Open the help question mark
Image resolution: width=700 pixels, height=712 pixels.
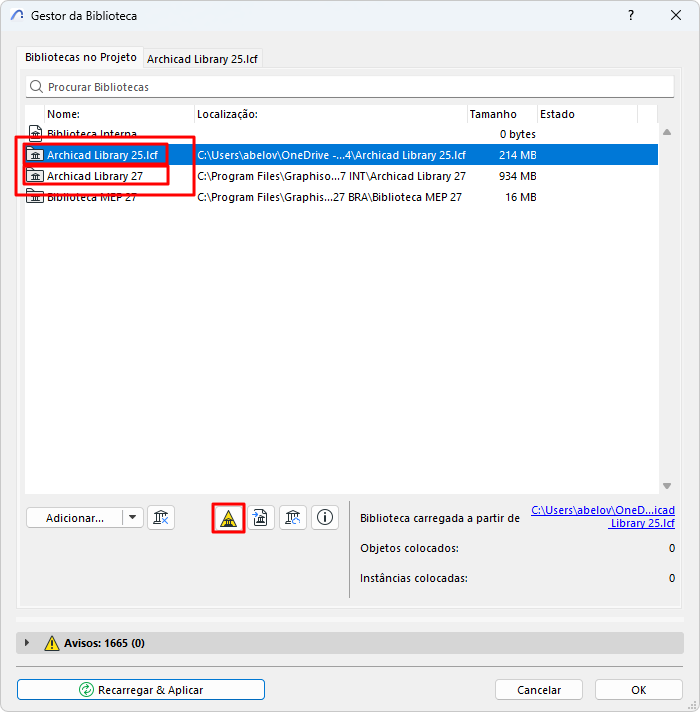(x=631, y=15)
